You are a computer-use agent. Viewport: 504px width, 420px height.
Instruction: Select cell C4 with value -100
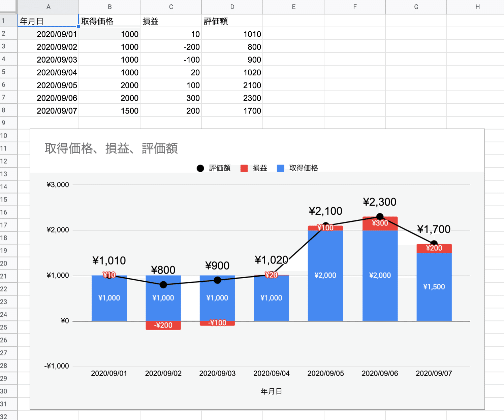click(171, 60)
